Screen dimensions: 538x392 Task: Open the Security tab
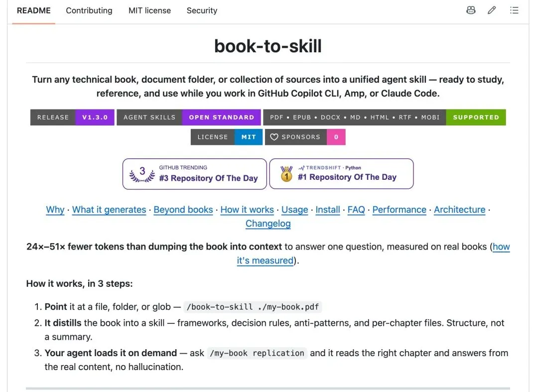click(202, 10)
